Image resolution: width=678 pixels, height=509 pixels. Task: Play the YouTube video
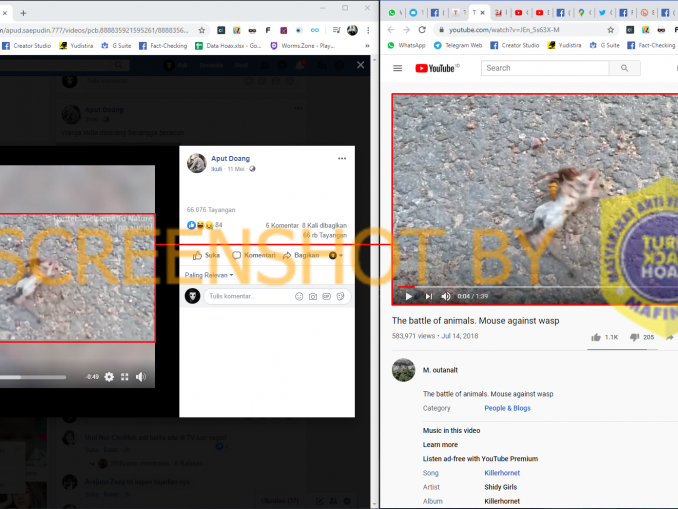(409, 296)
